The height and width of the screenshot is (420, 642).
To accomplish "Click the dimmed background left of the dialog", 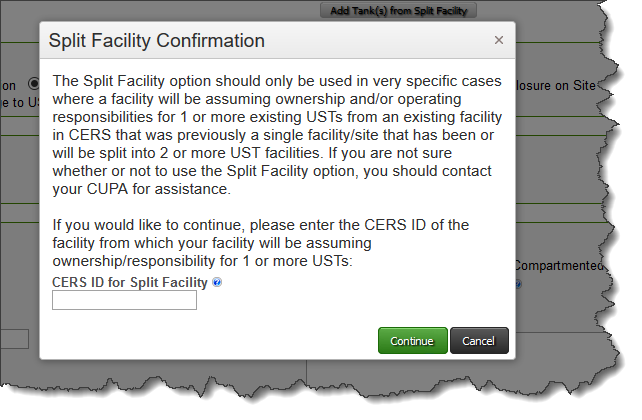I will pos(18,200).
